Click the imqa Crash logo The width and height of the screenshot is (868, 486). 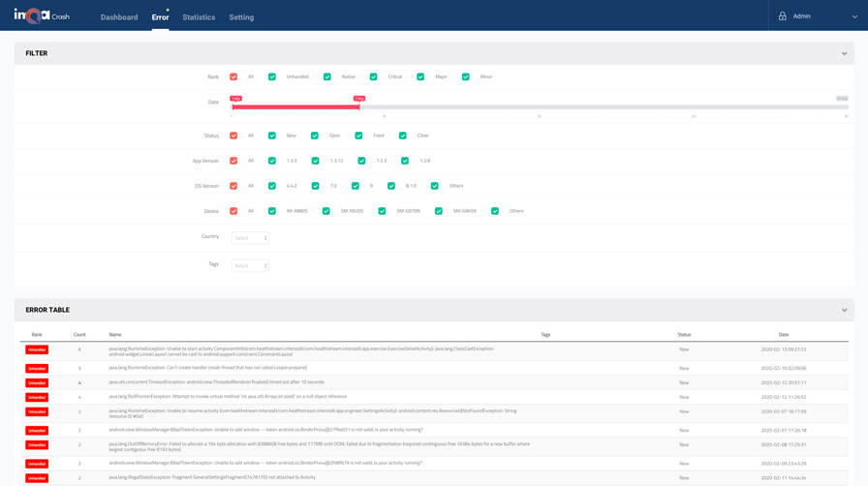pos(42,16)
